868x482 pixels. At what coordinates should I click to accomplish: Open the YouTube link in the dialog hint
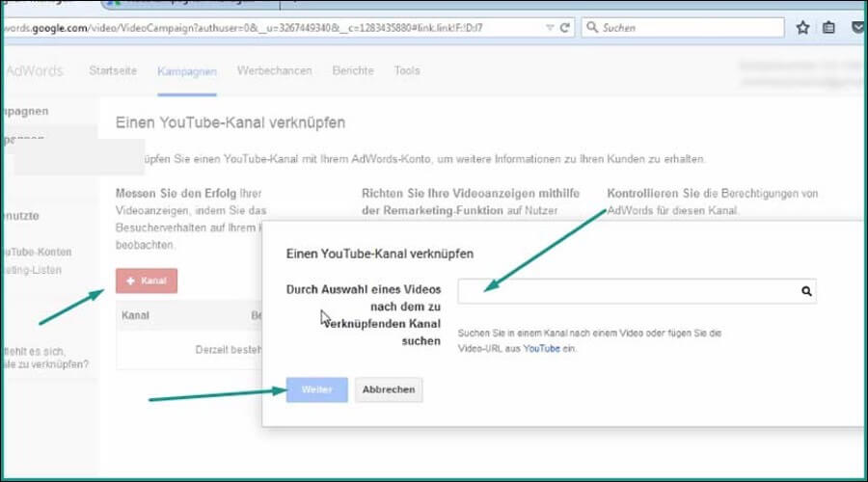[x=541, y=349]
